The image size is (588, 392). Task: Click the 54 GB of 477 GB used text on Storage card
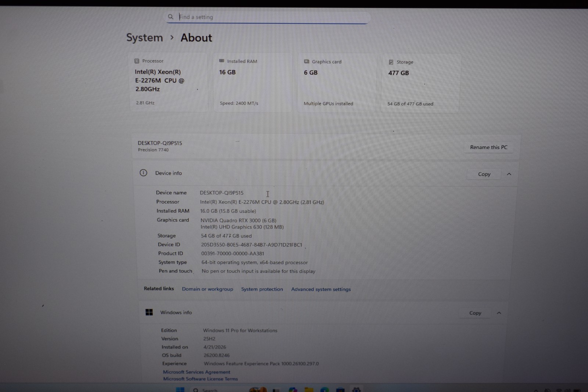pos(410,104)
